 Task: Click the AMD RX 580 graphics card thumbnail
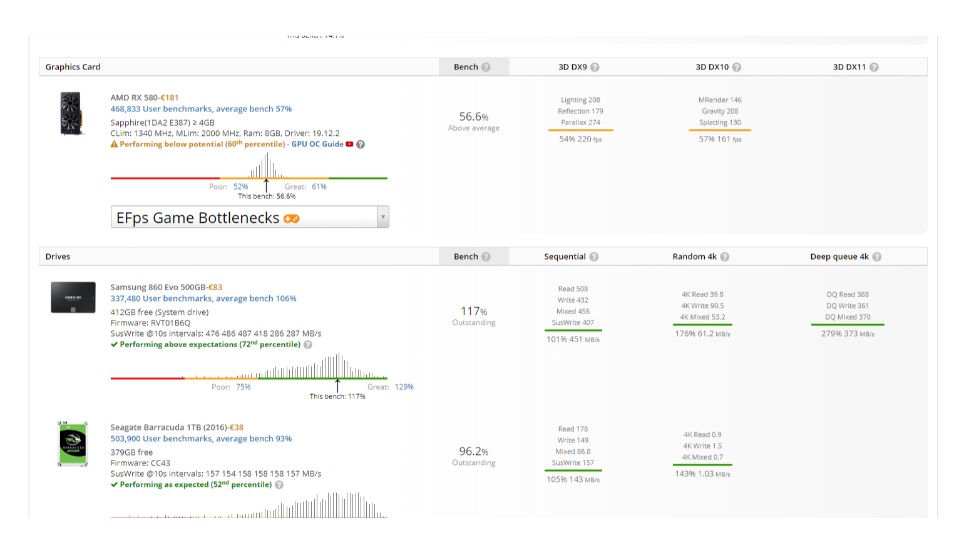coord(71,113)
